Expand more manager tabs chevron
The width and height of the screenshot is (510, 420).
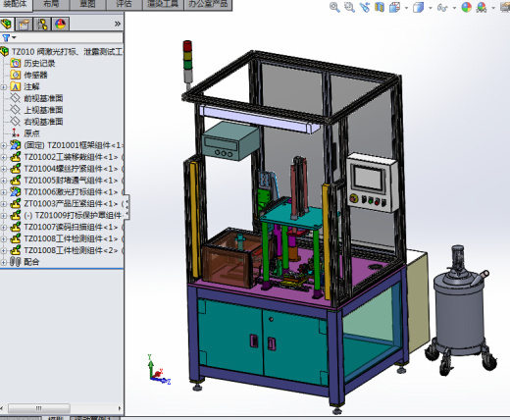pyautogui.click(x=118, y=24)
